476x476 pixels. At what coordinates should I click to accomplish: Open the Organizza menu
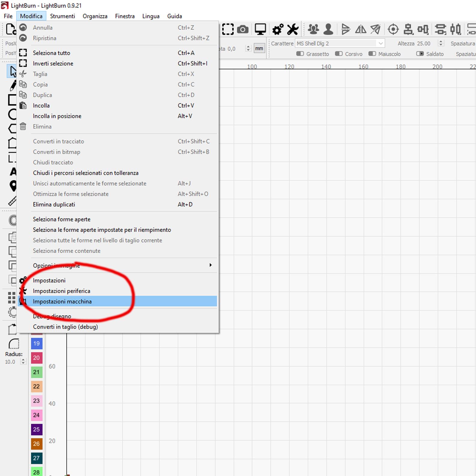(x=95, y=16)
